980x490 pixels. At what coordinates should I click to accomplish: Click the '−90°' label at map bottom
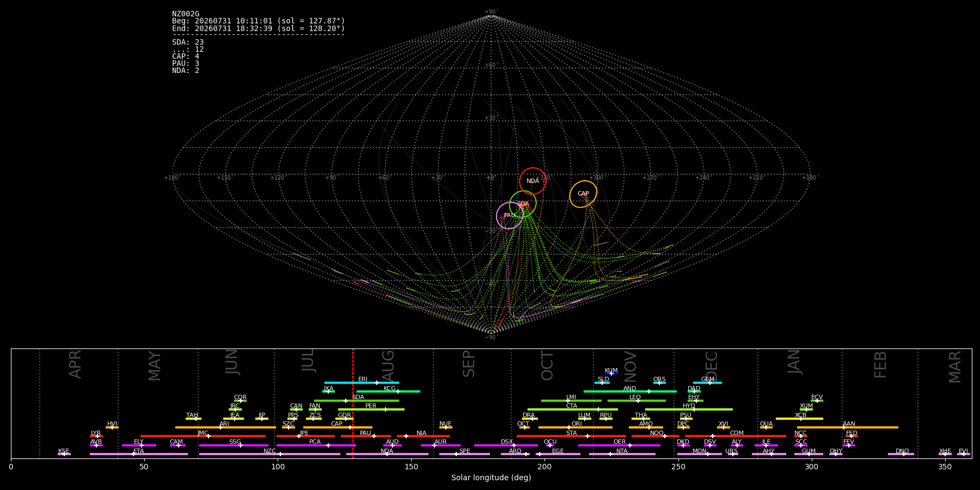(x=491, y=338)
